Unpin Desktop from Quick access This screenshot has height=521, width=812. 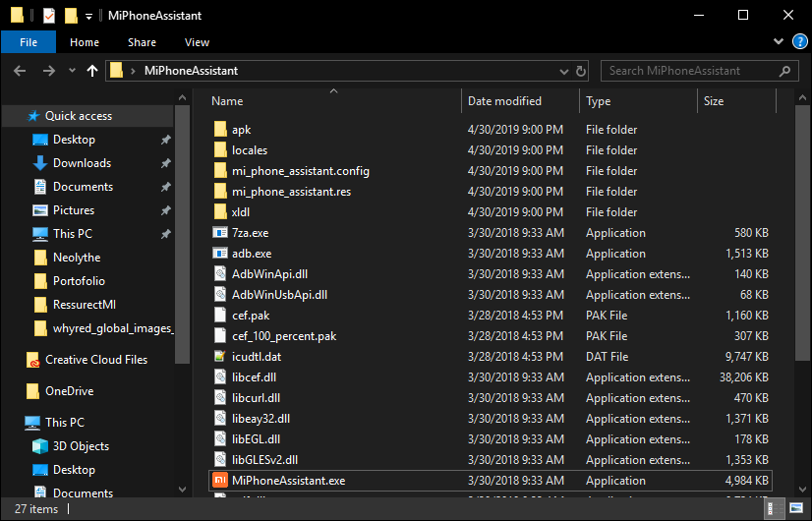[x=166, y=140]
